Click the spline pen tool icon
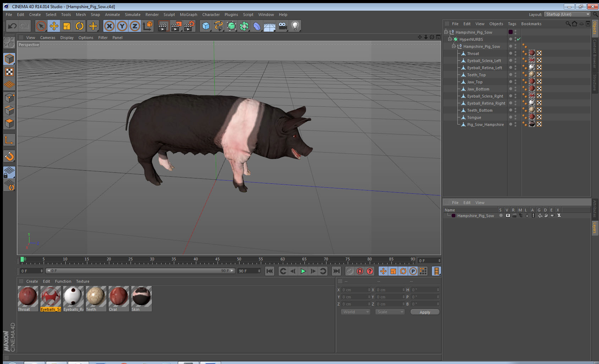Screen dimensions: 599x364 pos(219,26)
